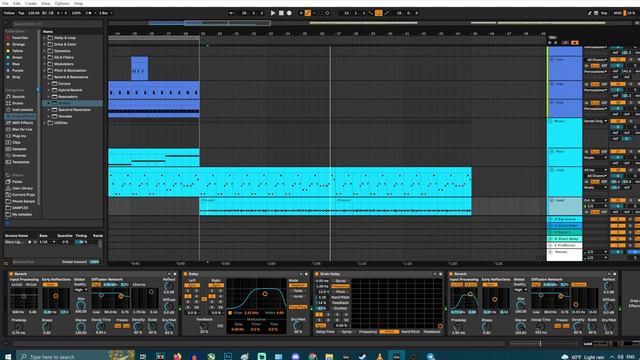
Task: Toggle the Key map mode switch
Action: click(604, 13)
